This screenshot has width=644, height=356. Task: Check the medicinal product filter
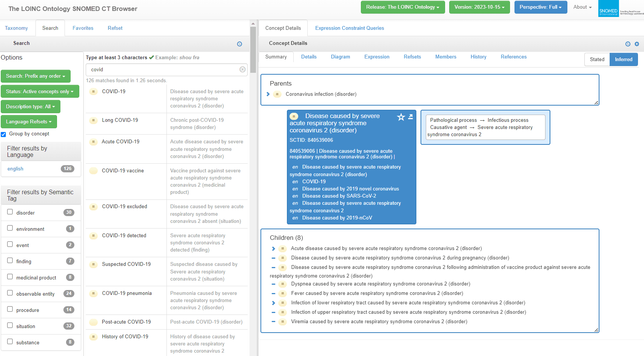pyautogui.click(x=10, y=277)
